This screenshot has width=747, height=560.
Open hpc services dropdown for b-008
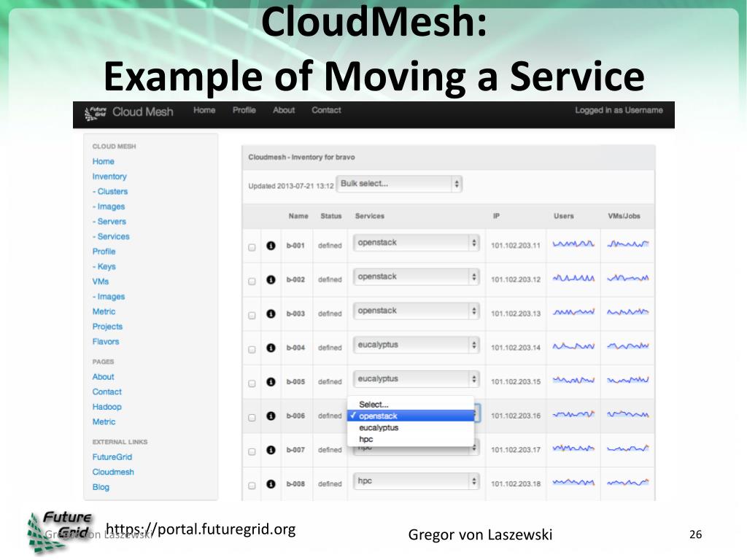coord(416,481)
